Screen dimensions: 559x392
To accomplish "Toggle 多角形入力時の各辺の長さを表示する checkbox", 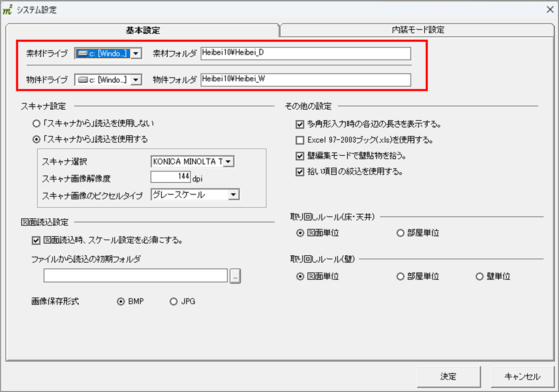I will pyautogui.click(x=300, y=124).
